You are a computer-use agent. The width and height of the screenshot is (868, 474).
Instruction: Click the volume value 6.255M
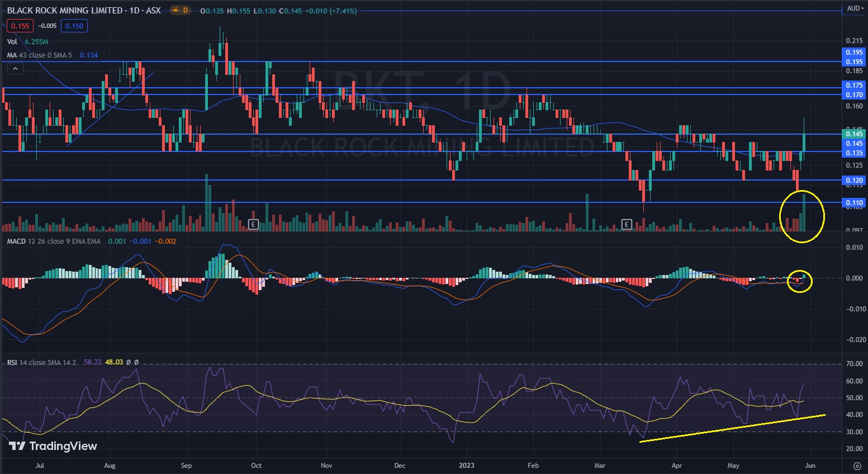coord(36,42)
